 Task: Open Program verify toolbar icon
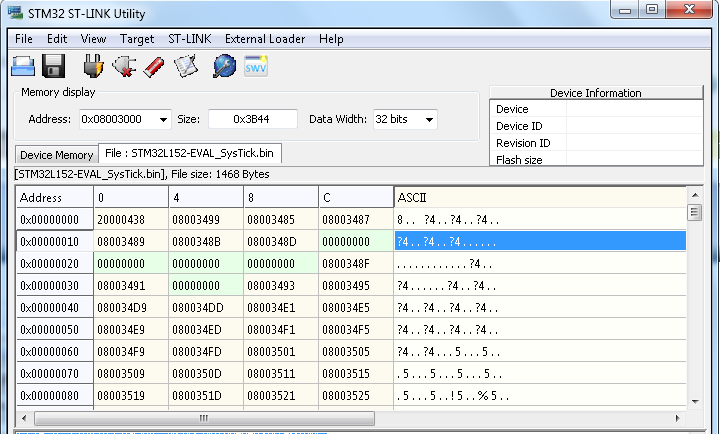186,67
